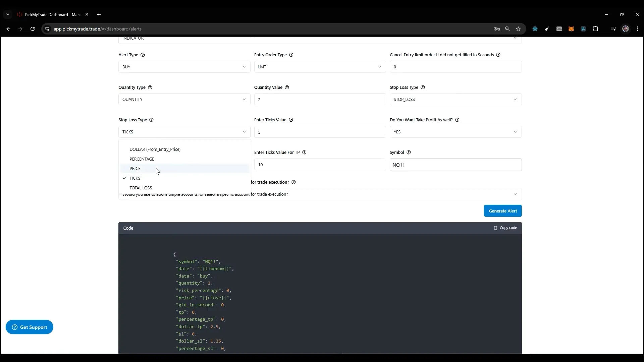The height and width of the screenshot is (362, 644).
Task: Click the Quantity Value input field
Action: pos(320,99)
